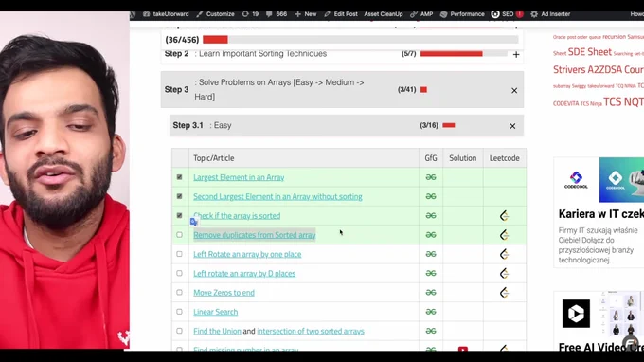Open GfG icon for Check if the array is sorted
The image size is (644, 362).
click(x=430, y=216)
